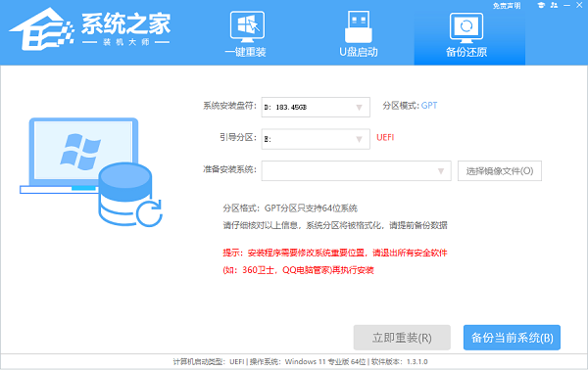This screenshot has width=588, height=370.
Task: Click 备份当前系统(B) button
Action: tap(512, 338)
